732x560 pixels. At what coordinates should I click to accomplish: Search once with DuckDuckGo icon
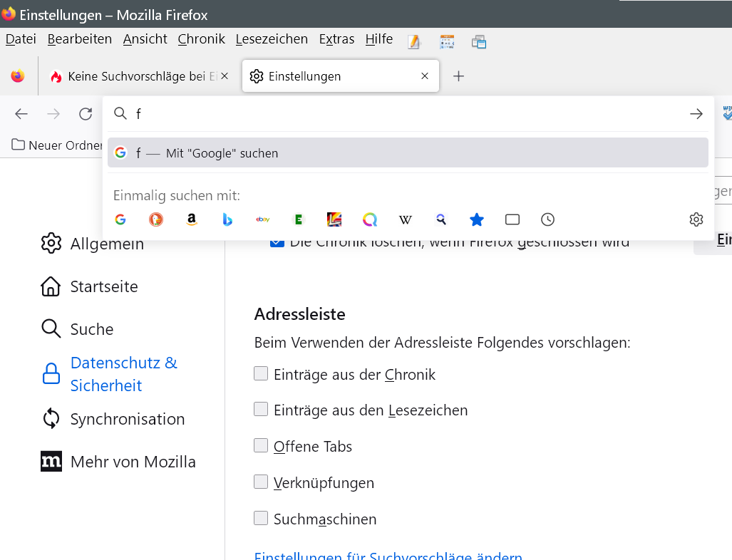tap(155, 219)
